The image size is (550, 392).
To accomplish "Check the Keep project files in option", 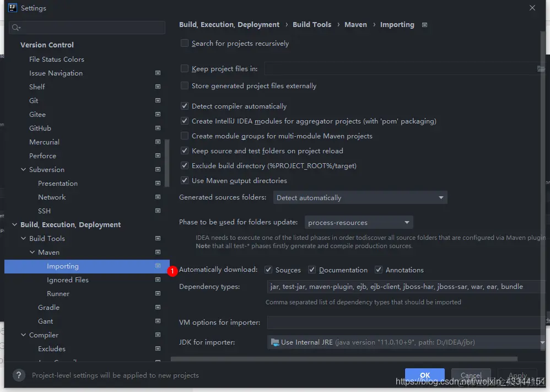I will click(184, 68).
